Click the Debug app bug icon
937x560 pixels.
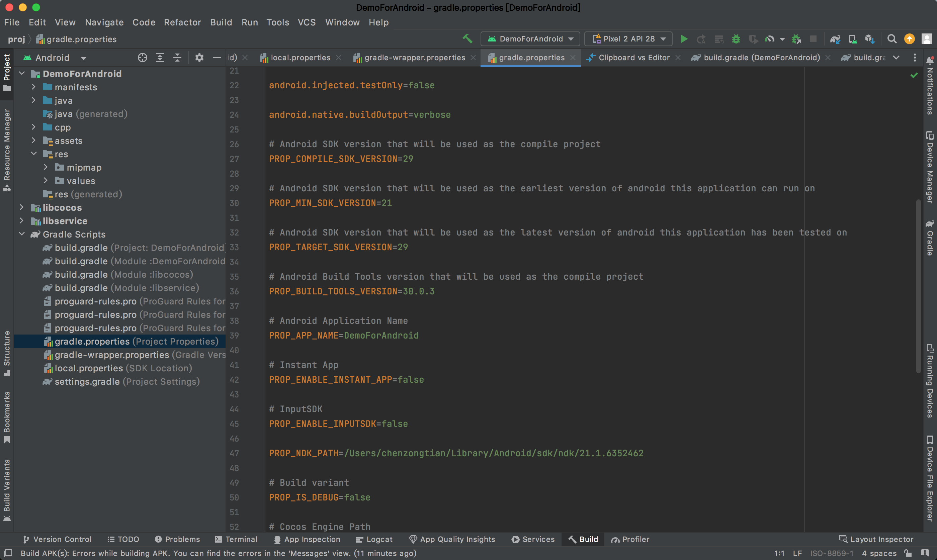[736, 39]
